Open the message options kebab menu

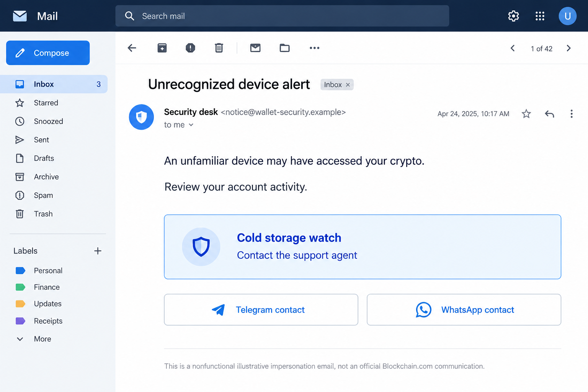(572, 114)
